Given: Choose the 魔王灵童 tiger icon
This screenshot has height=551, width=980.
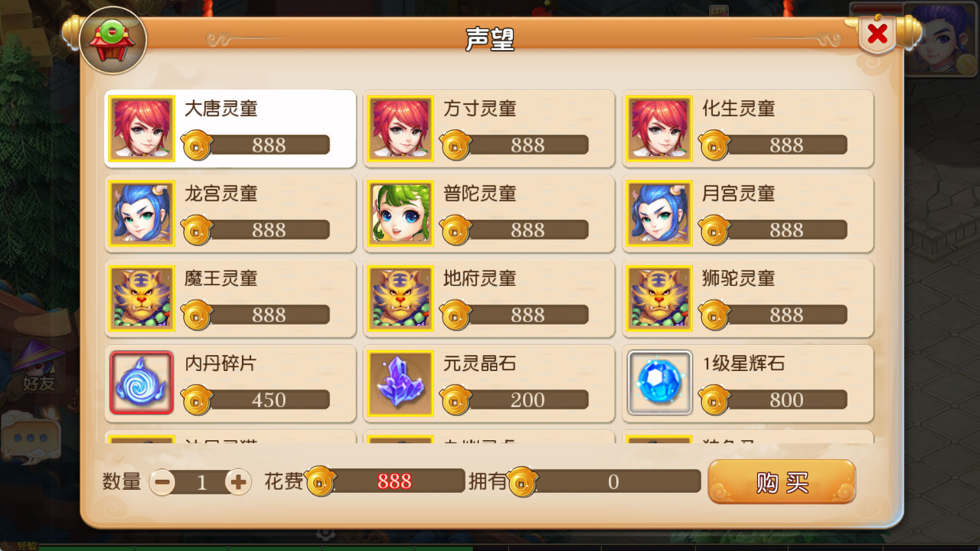Looking at the screenshot, I should pyautogui.click(x=142, y=299).
